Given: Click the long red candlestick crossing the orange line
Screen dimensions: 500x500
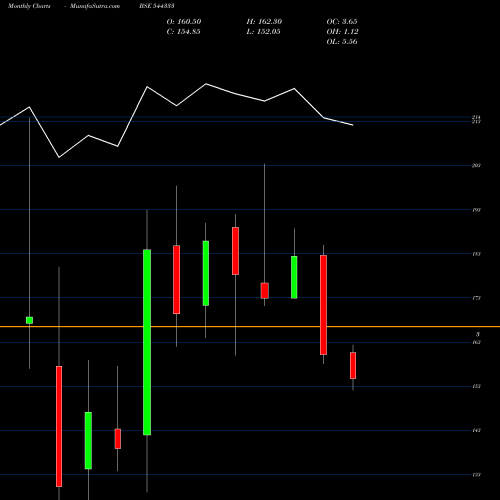Looking at the screenshot, I should [323, 305].
